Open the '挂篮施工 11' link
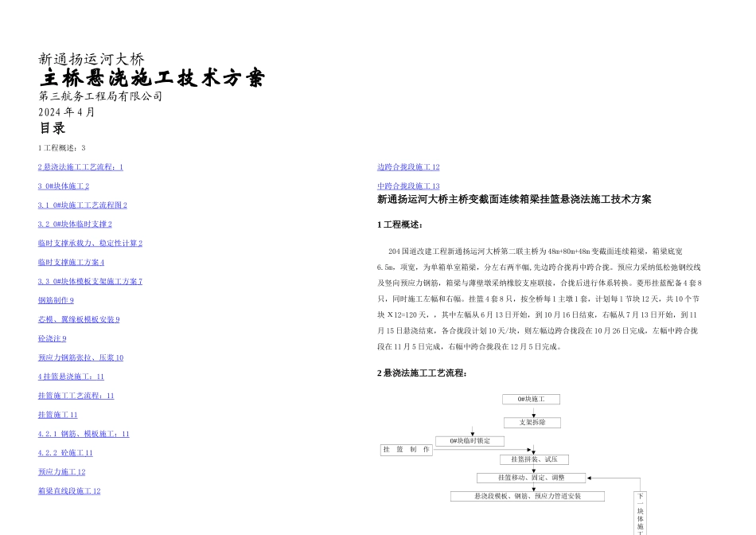 tap(57, 415)
